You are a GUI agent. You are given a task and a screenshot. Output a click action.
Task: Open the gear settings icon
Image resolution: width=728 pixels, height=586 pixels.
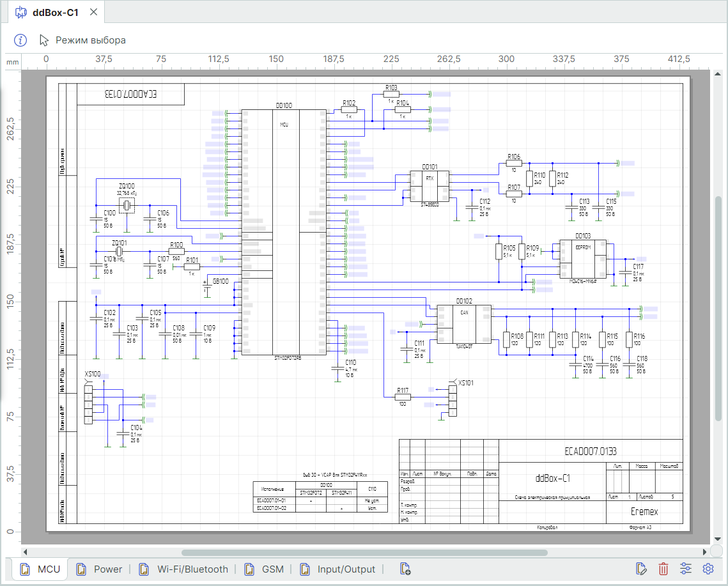coord(708,569)
